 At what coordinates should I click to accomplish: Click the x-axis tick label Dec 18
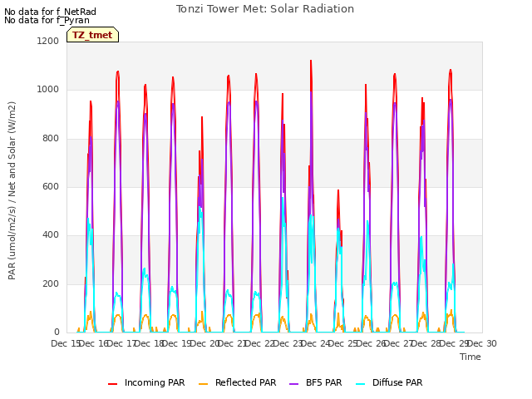pos(149,343)
